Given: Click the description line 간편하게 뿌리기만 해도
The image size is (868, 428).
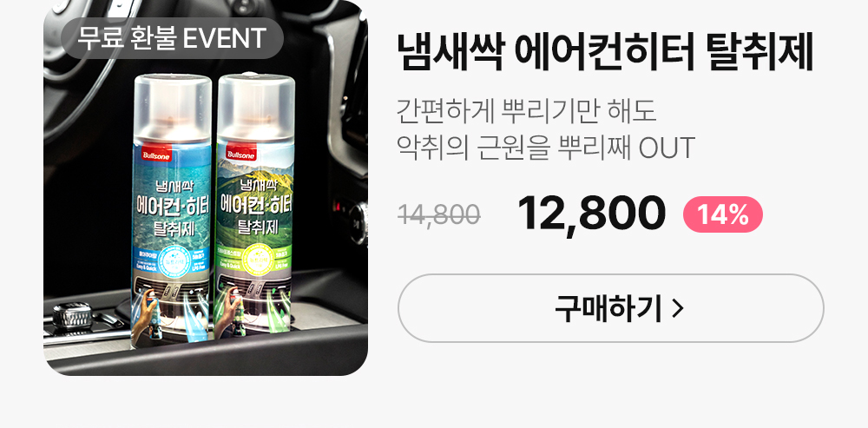Looking at the screenshot, I should 527,111.
